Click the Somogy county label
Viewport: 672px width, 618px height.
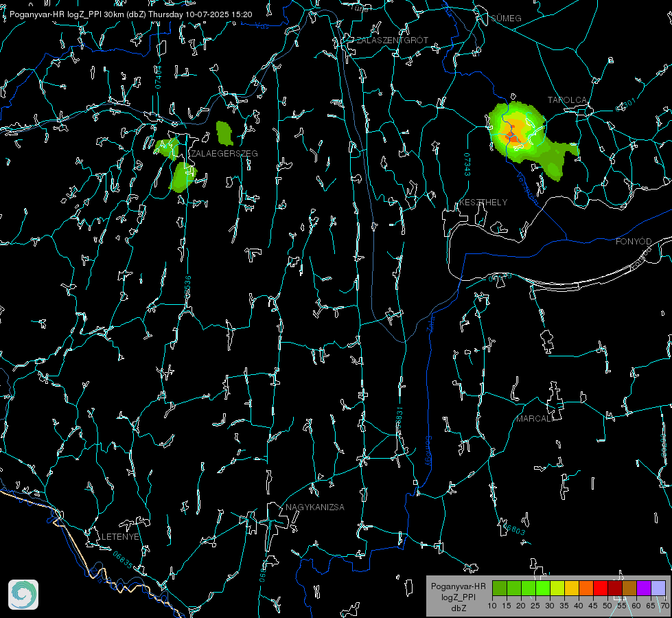[x=428, y=451]
